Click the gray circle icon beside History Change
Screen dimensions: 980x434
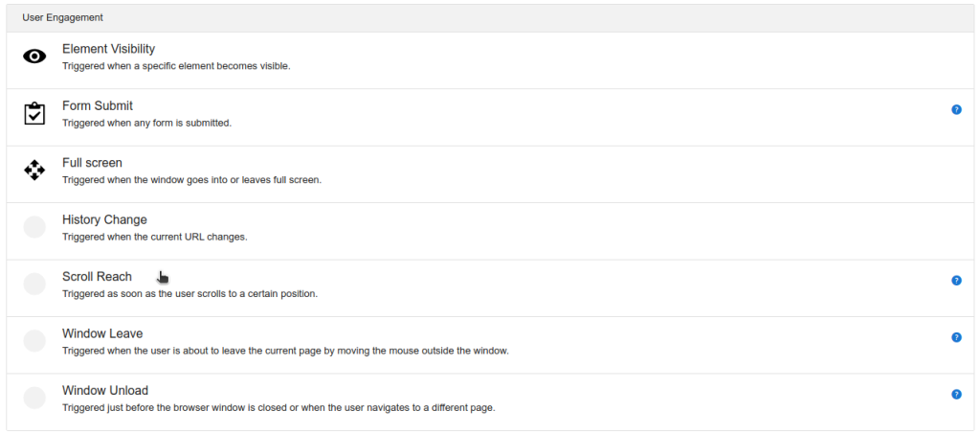[34, 227]
